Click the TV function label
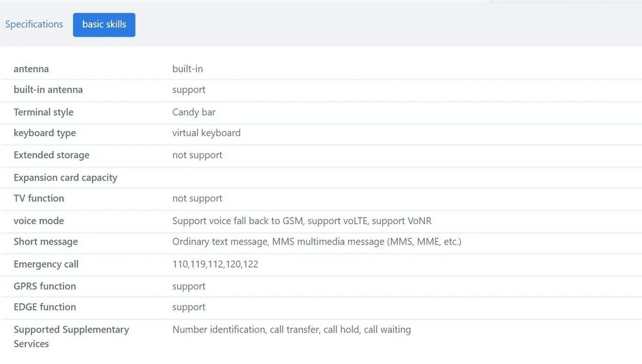Image resolution: width=642 pixels, height=364 pixels. pos(39,198)
